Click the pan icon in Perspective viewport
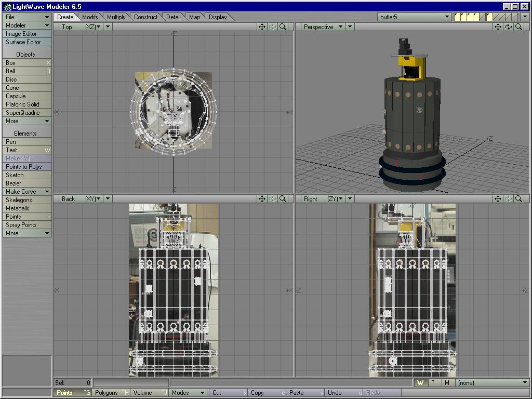The width and height of the screenshot is (532, 399). pyautogui.click(x=498, y=27)
